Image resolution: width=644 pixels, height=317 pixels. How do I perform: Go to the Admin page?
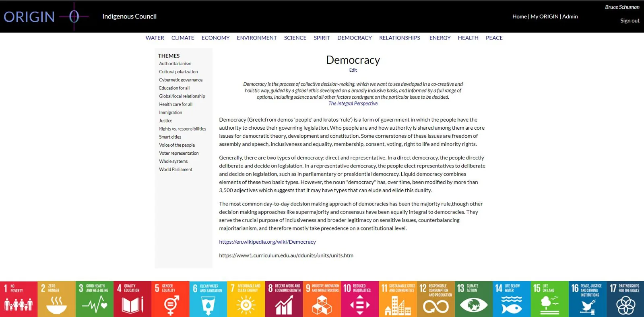point(570,17)
